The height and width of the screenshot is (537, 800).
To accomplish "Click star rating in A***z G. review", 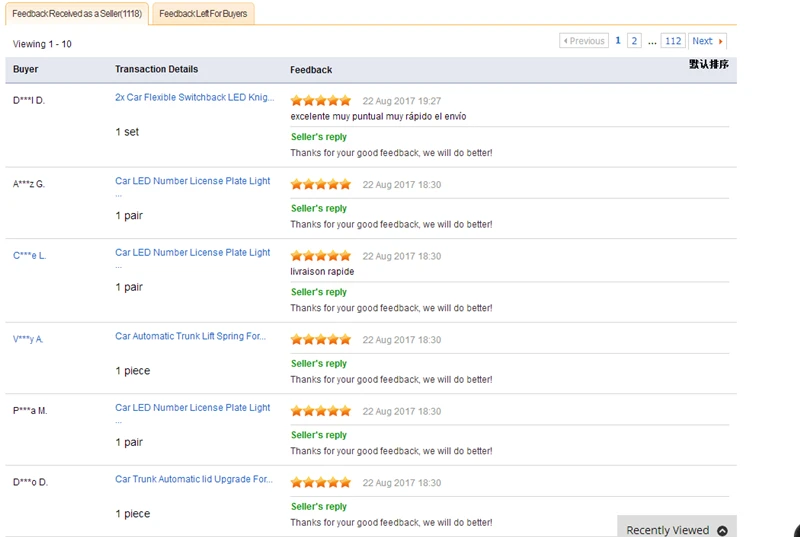I will (x=321, y=184).
